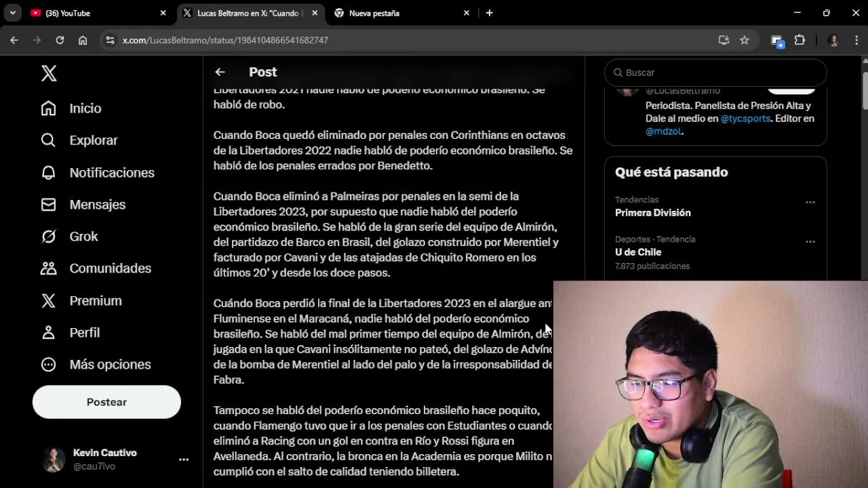Image resolution: width=868 pixels, height=488 pixels.
Task: Open Mensajes envelope icon
Action: pos(48,204)
